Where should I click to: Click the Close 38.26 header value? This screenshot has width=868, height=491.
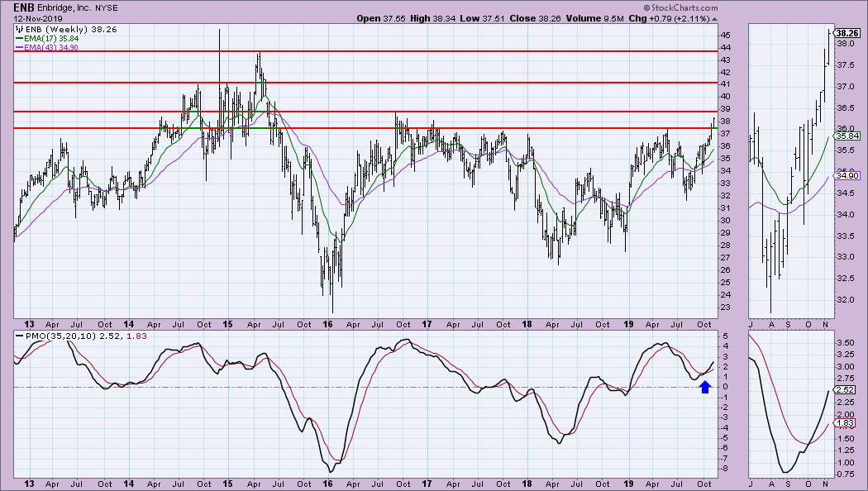coord(536,18)
